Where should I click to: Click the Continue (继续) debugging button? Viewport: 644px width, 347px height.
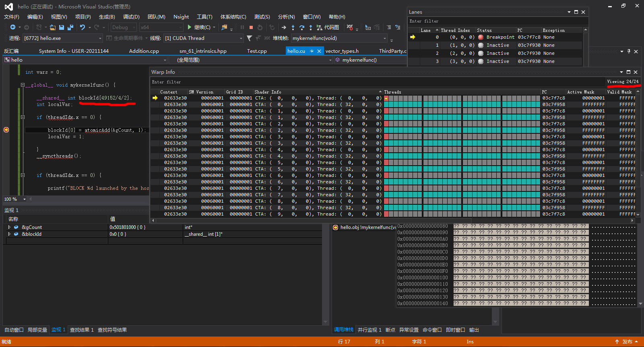199,27
